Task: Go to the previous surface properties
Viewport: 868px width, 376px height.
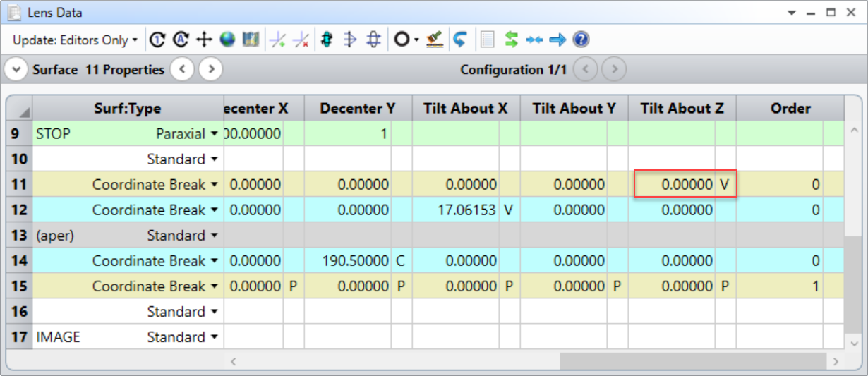Action: tap(182, 70)
